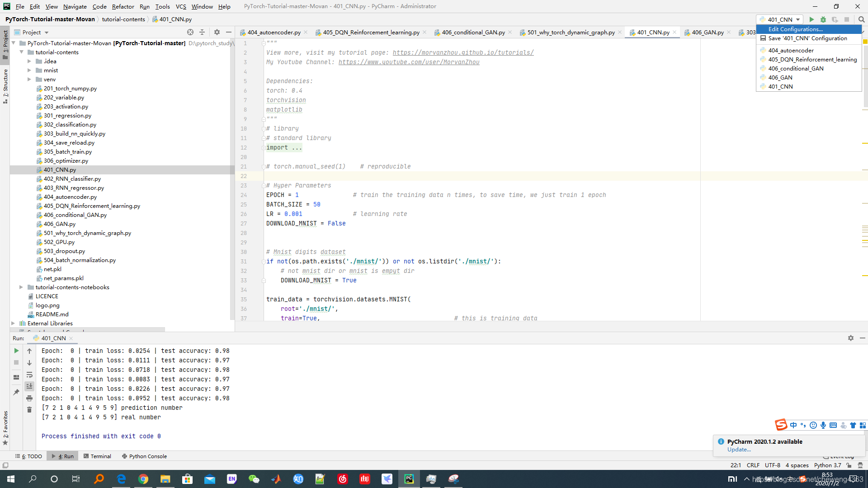Toggle read-only lock icon in status bar

pos(849,465)
